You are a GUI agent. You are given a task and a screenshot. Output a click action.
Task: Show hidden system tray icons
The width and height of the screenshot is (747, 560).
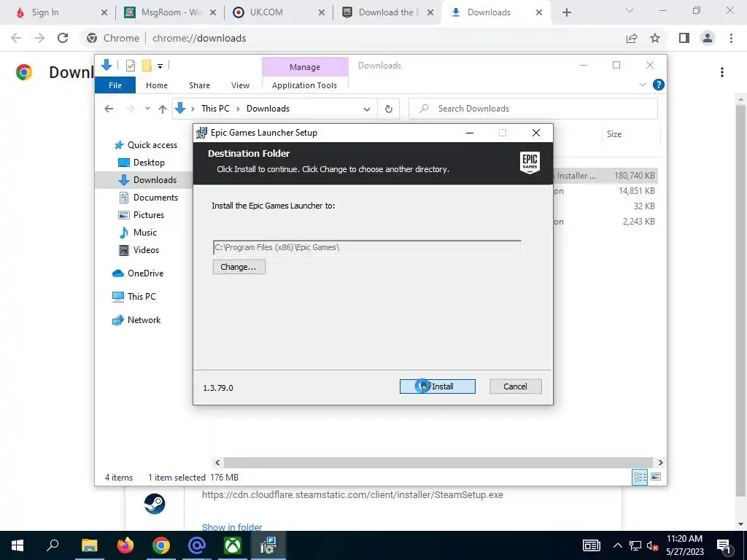pos(617,545)
